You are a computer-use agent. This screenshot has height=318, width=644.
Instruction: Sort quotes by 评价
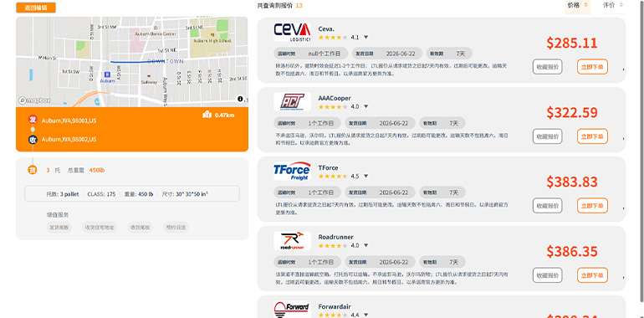[613, 5]
